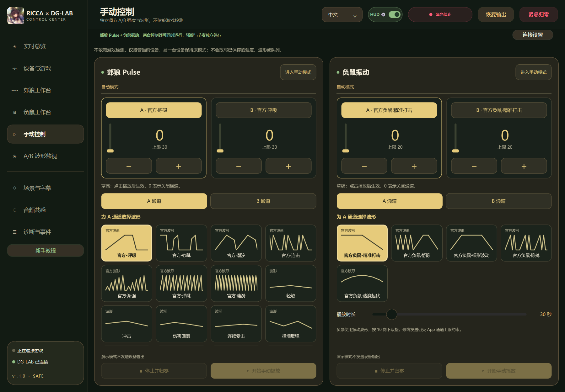
Task: Choose 官方负鼠·梯形波动 waveform
Action: 471,243
